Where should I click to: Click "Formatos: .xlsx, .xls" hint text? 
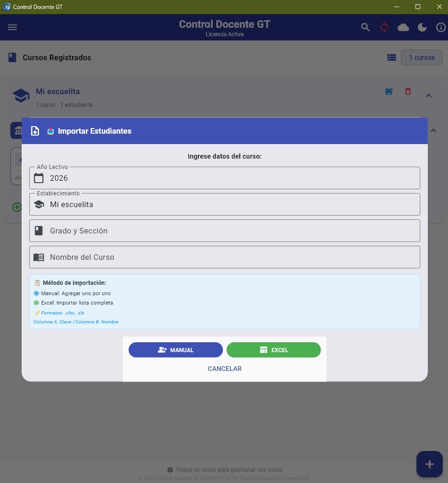63,313
